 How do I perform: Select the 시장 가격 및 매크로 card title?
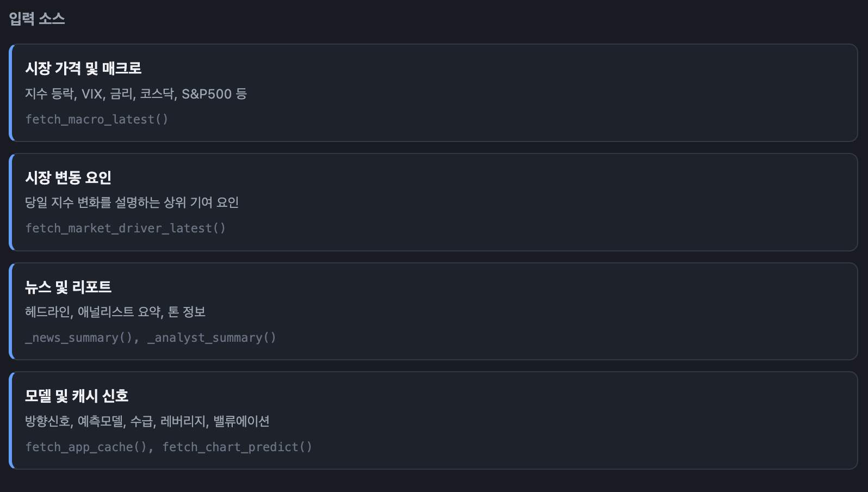(x=83, y=68)
